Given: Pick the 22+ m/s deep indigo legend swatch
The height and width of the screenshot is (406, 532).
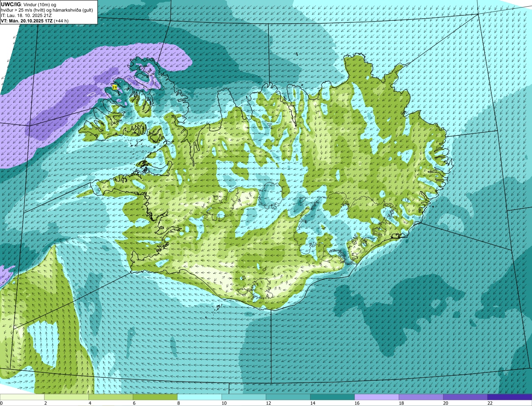Looking at the screenshot, I should 510,397.
